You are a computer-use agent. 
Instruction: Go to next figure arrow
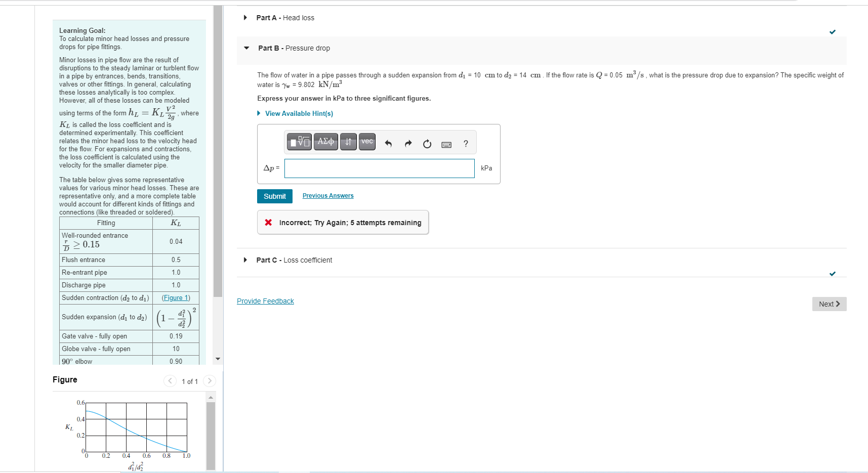(x=210, y=381)
